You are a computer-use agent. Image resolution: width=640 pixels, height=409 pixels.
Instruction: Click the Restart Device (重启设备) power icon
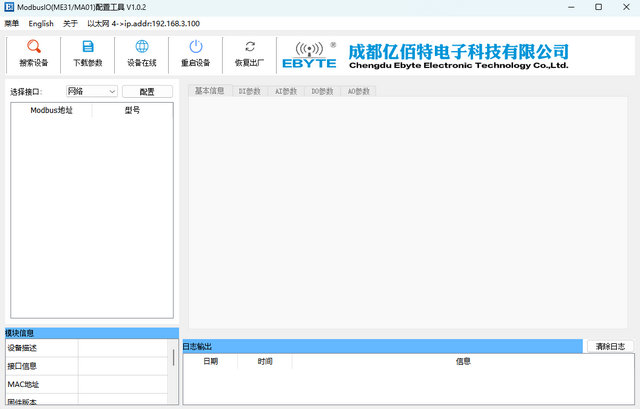point(196,47)
